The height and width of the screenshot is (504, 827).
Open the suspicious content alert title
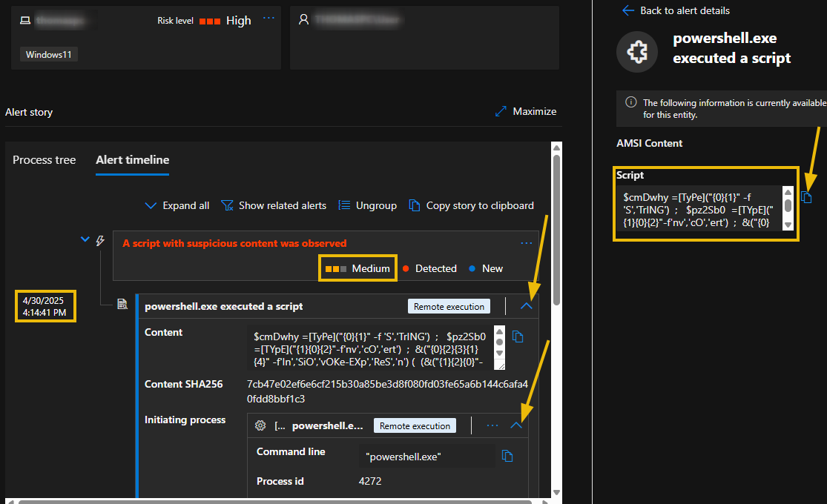(x=234, y=243)
